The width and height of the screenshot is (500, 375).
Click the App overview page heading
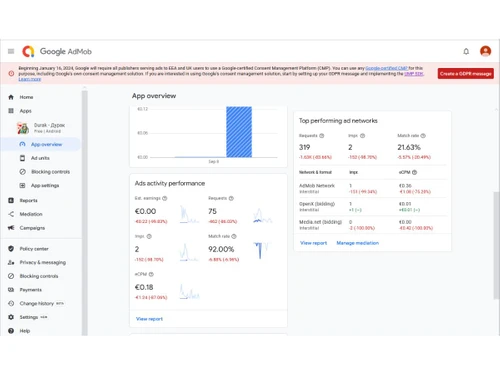154,96
